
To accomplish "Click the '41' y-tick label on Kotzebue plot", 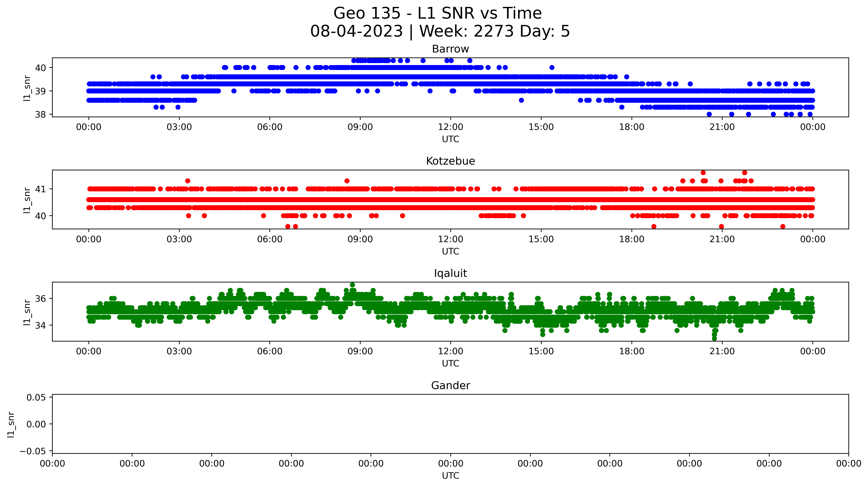I will click(x=41, y=189).
